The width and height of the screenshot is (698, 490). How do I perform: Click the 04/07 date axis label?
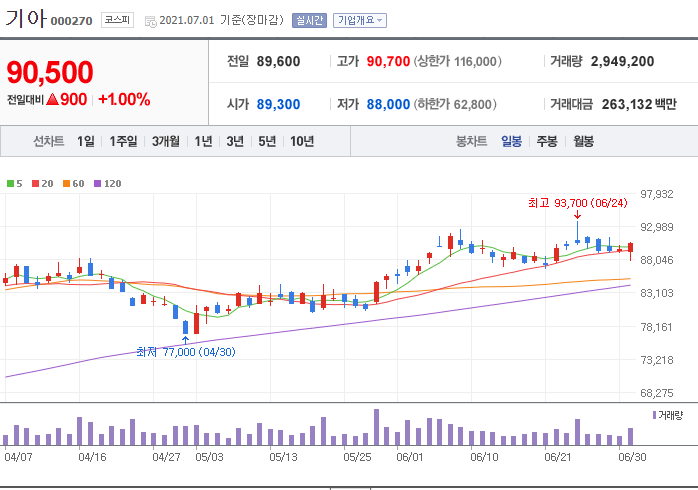18,457
